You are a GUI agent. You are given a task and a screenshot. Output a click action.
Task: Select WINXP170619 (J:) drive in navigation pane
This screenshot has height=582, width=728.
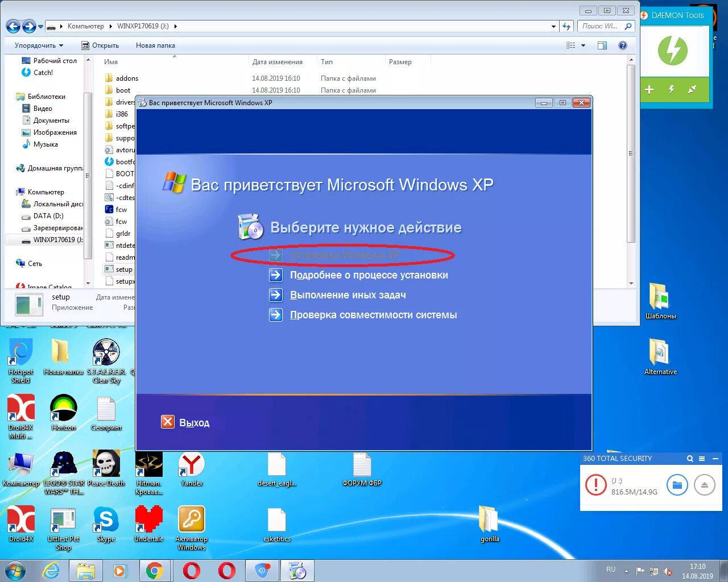52,240
